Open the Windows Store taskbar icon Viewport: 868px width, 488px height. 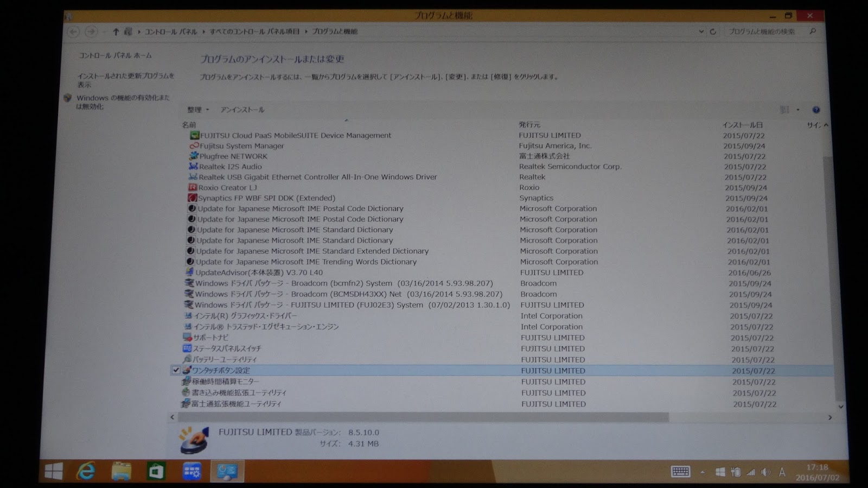156,471
